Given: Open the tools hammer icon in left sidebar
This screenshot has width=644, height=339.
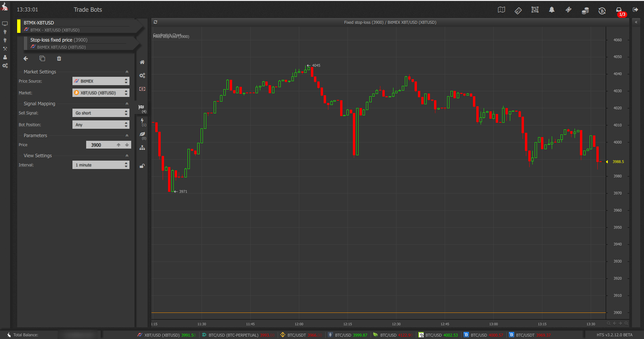Looking at the screenshot, I should point(5,49).
